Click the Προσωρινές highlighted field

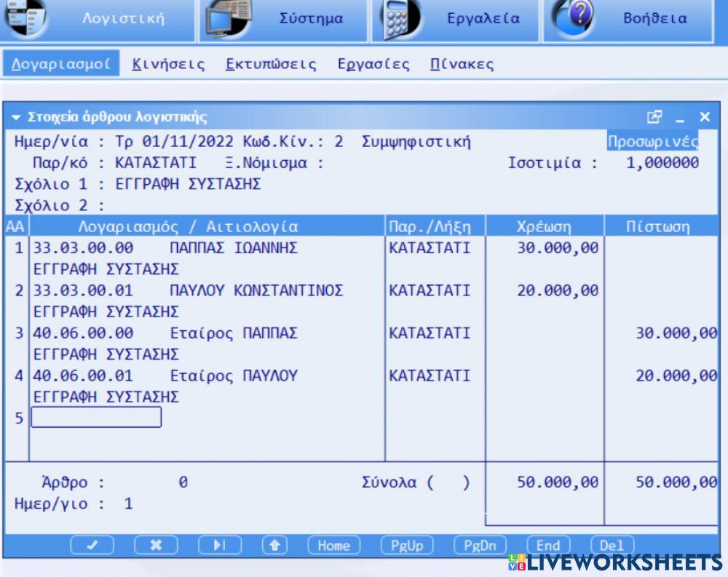point(652,141)
